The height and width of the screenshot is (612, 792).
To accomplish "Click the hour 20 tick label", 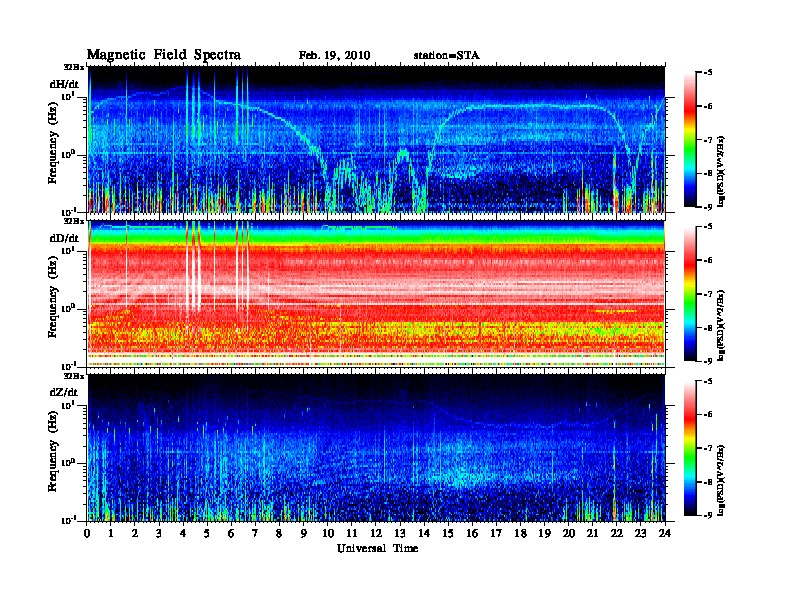I will click(x=569, y=533).
